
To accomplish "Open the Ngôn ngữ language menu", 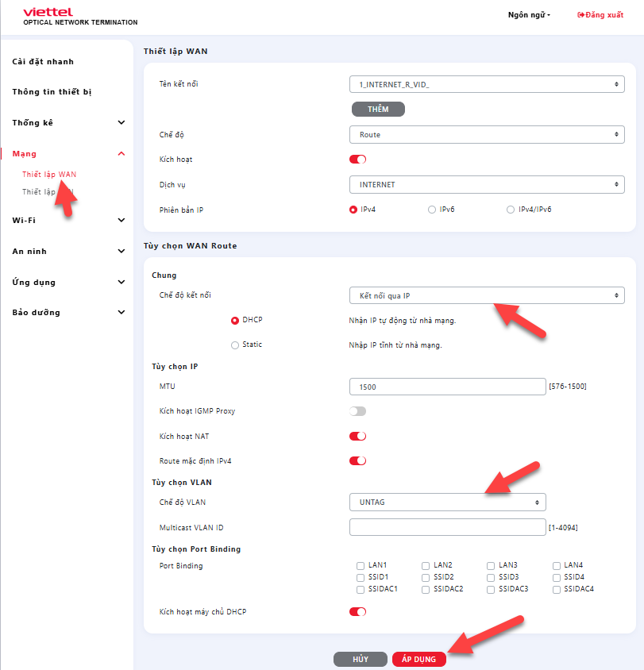I will (x=529, y=15).
